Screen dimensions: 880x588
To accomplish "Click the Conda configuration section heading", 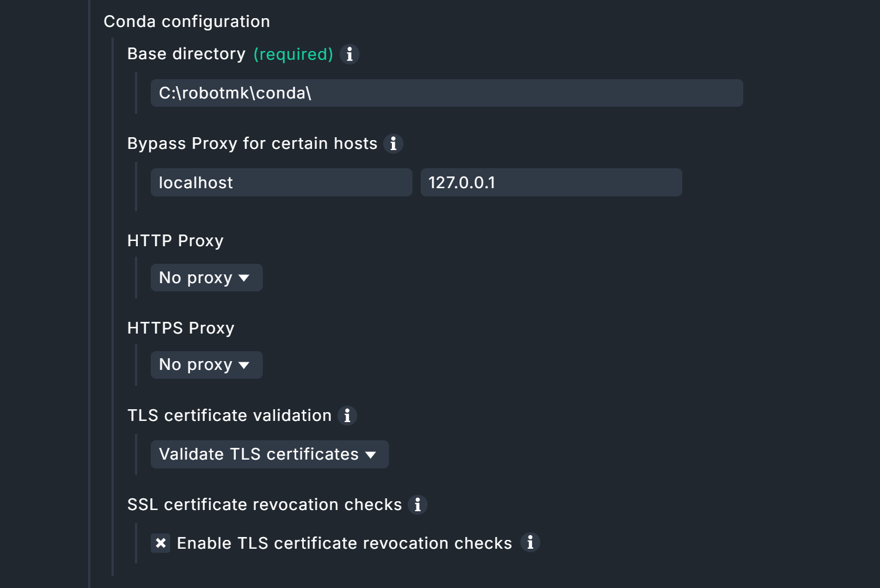I will pos(187,22).
